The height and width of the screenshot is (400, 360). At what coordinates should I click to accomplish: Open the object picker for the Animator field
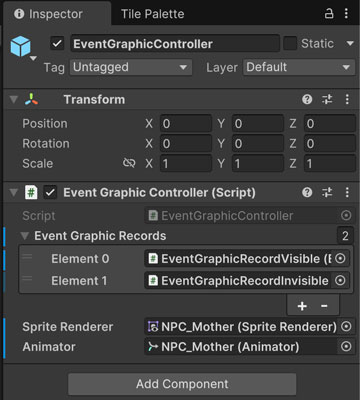pyautogui.click(x=346, y=347)
